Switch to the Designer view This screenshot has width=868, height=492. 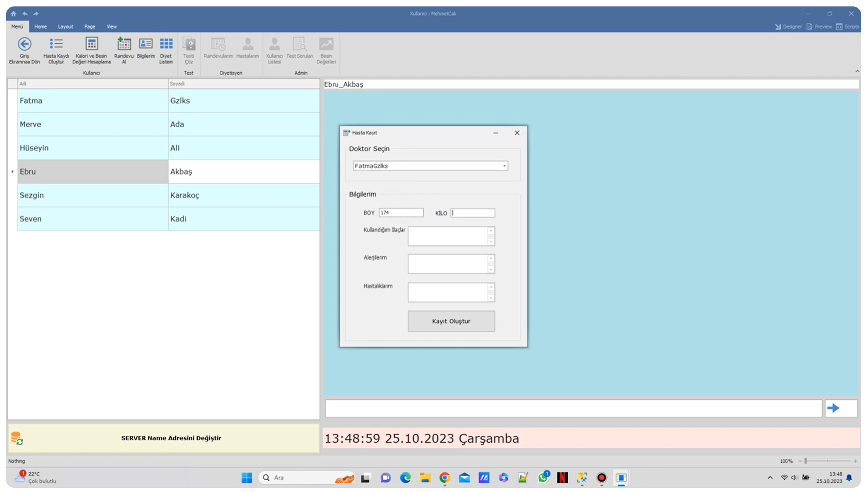click(x=788, y=27)
